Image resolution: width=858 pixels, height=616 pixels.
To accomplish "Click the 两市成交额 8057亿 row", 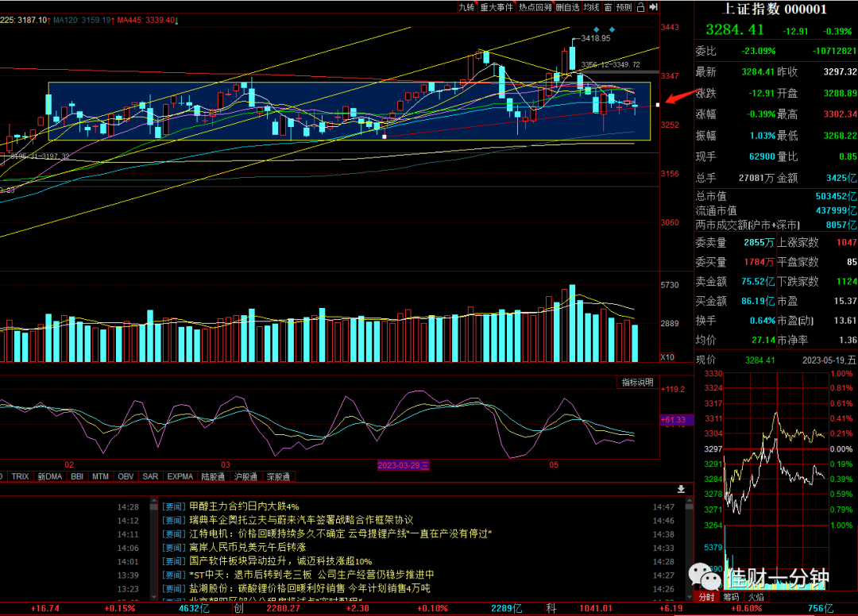I will coord(776,225).
